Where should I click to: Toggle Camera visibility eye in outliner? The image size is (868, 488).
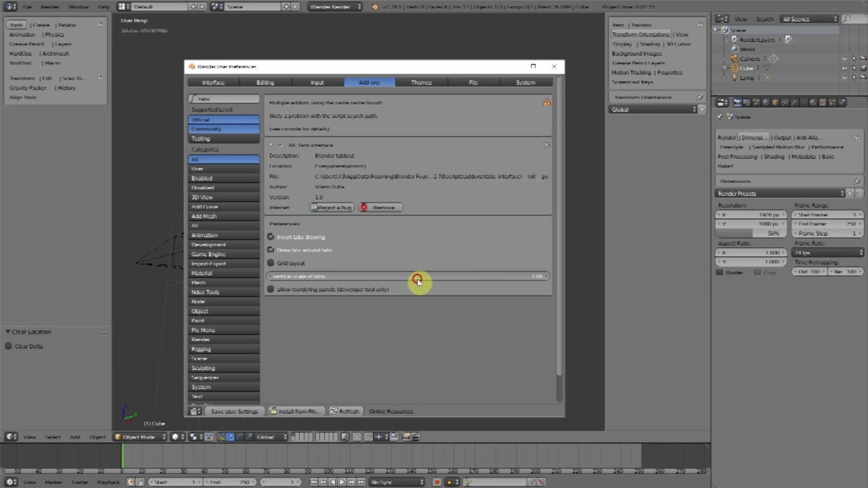(x=844, y=59)
